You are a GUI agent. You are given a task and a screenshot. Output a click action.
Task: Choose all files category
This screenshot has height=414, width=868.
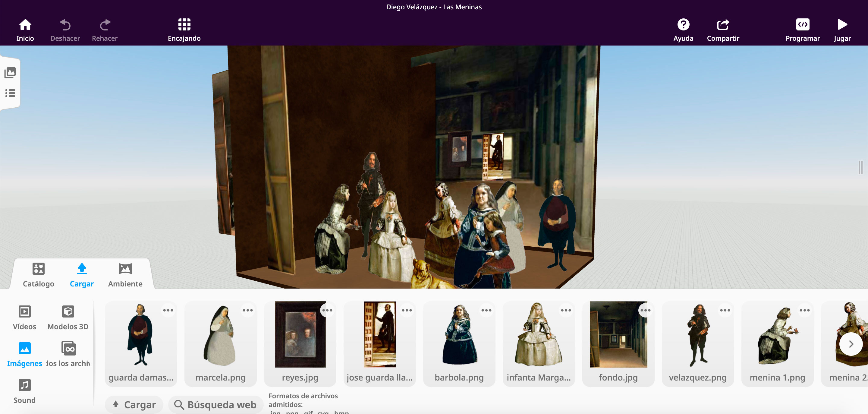(68, 354)
